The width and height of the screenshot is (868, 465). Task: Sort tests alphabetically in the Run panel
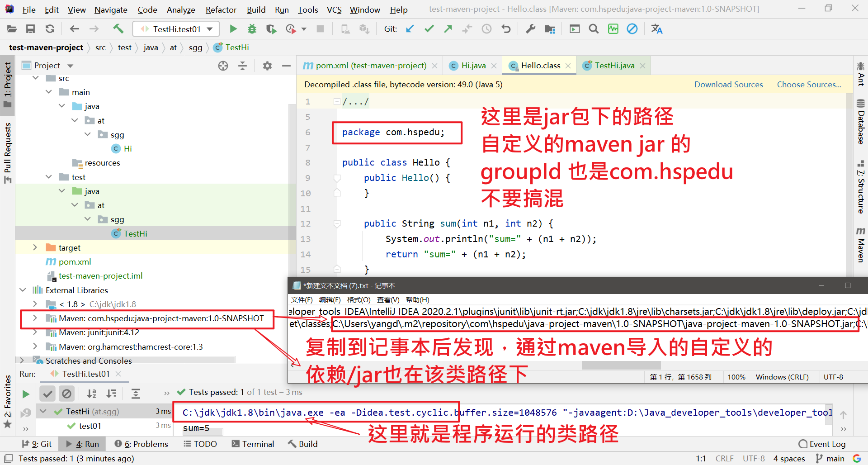[91, 394]
